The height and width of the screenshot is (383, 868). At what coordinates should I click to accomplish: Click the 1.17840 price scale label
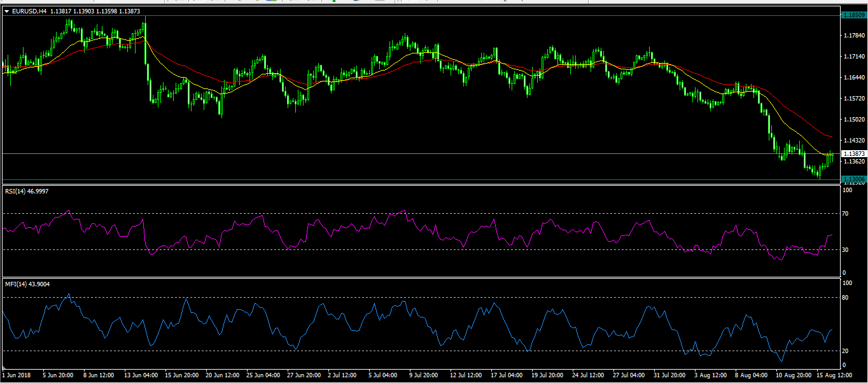[x=853, y=36]
